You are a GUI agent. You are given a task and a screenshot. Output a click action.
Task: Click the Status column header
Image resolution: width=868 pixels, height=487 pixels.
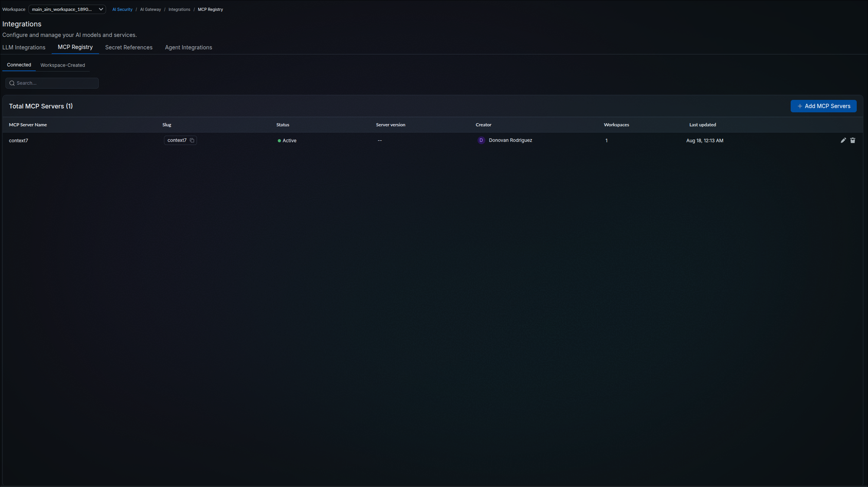point(283,125)
